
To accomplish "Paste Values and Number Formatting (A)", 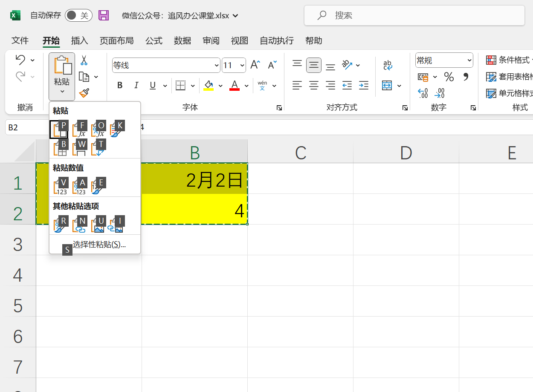I will click(79, 186).
